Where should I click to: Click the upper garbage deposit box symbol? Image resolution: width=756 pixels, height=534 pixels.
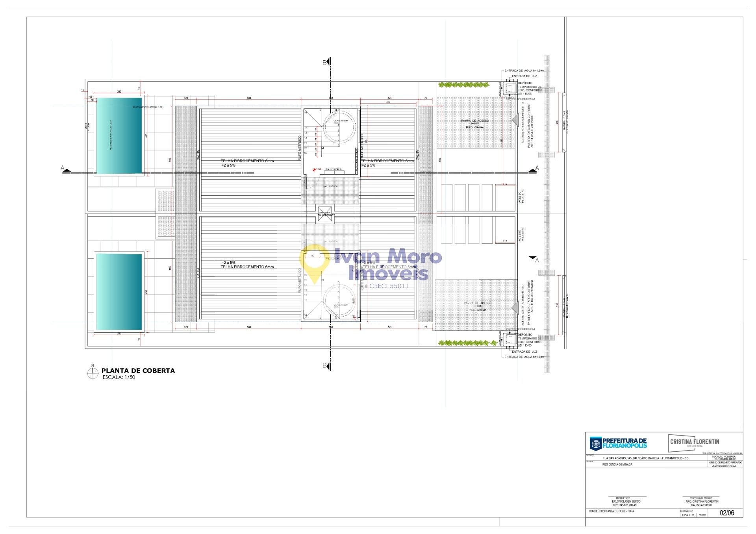click(511, 88)
